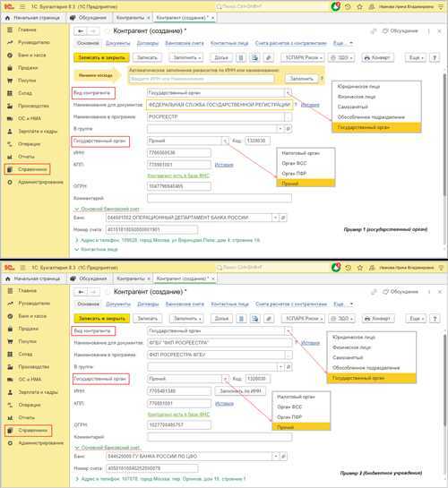Click the ИНН input field in the upper window

(x=179, y=153)
